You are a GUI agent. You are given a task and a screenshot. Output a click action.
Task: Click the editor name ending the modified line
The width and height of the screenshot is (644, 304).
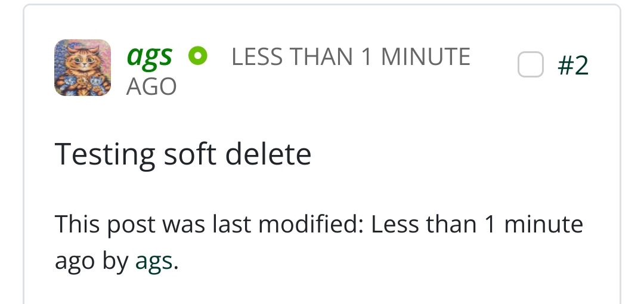point(154,261)
